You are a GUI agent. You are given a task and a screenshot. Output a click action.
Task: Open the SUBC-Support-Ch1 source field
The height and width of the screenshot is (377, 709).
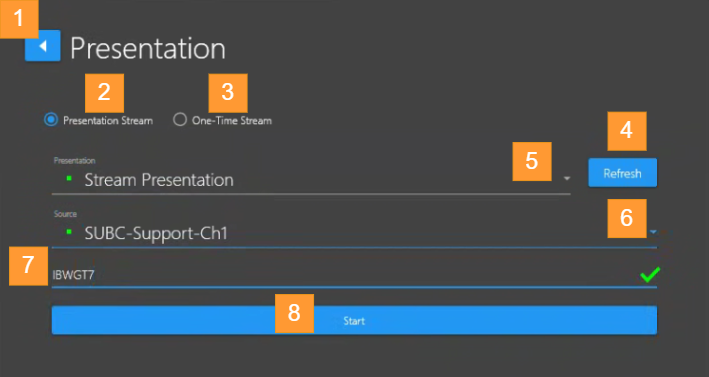click(354, 233)
